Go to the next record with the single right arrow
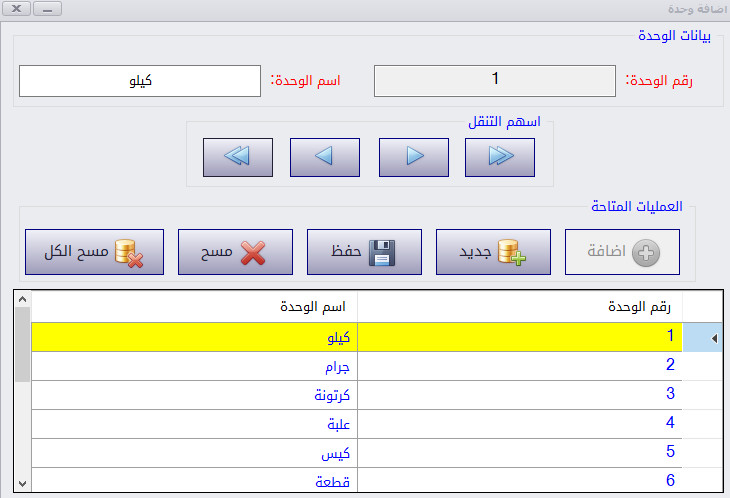The height and width of the screenshot is (498, 730). [414, 157]
